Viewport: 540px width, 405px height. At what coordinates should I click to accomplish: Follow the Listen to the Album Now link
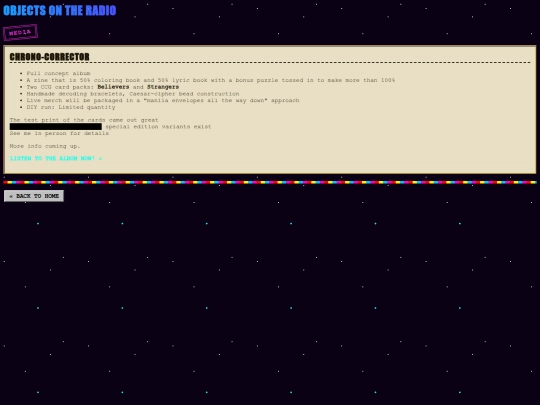point(56,158)
